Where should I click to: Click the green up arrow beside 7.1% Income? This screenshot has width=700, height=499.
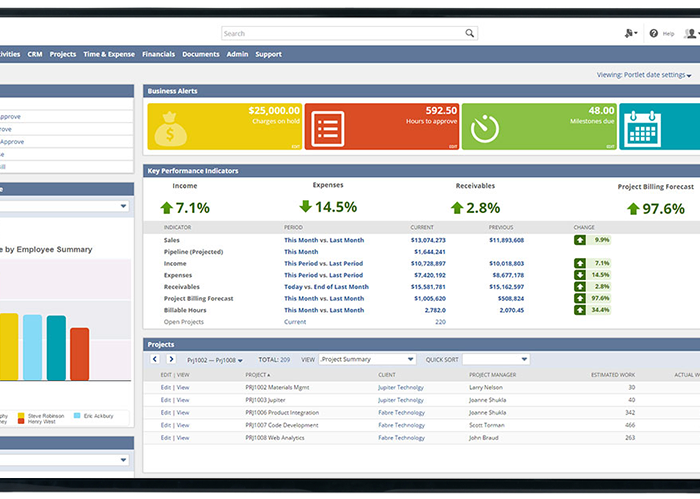(x=167, y=208)
